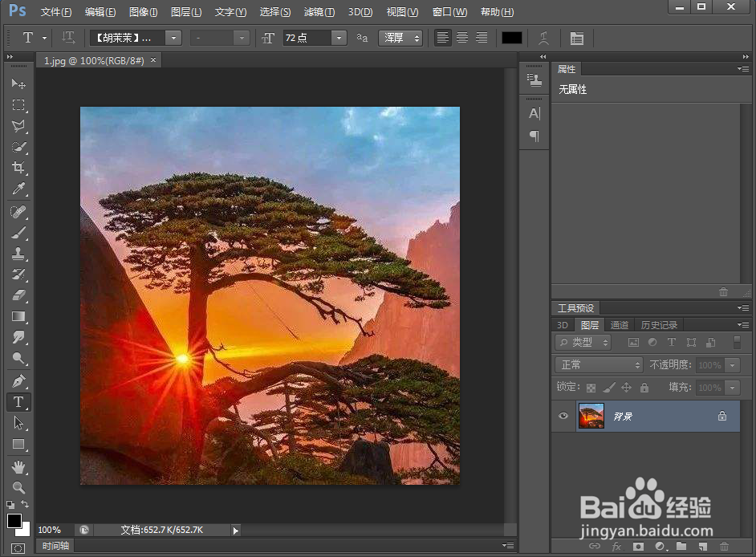The image size is (756, 557).
Task: Open the 填充 fill dropdown arrow
Action: (x=733, y=387)
